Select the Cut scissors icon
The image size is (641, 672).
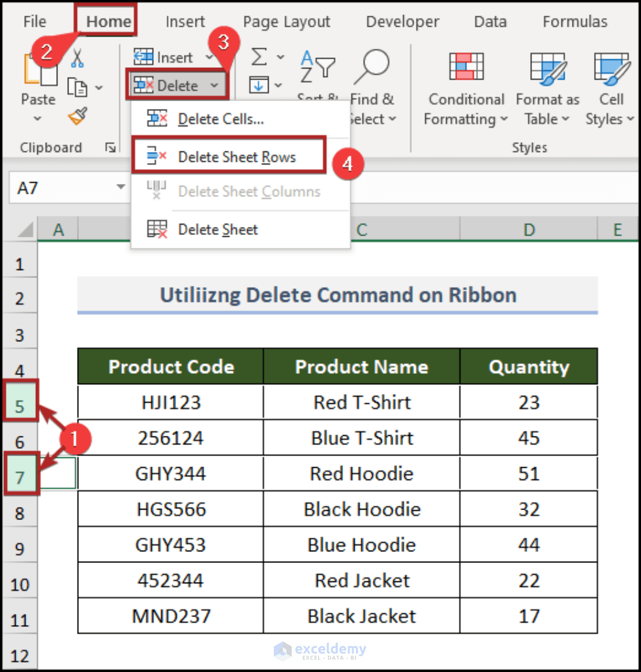point(77,58)
